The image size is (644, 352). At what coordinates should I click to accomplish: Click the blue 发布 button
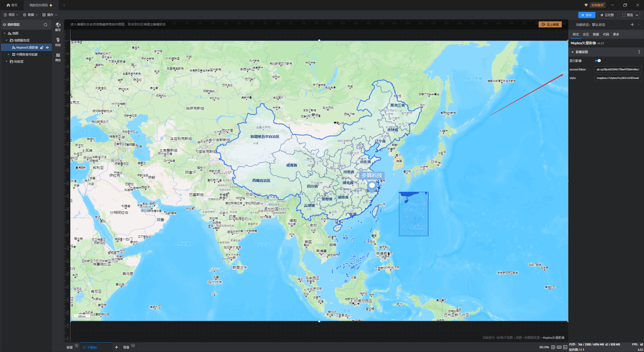(586, 15)
